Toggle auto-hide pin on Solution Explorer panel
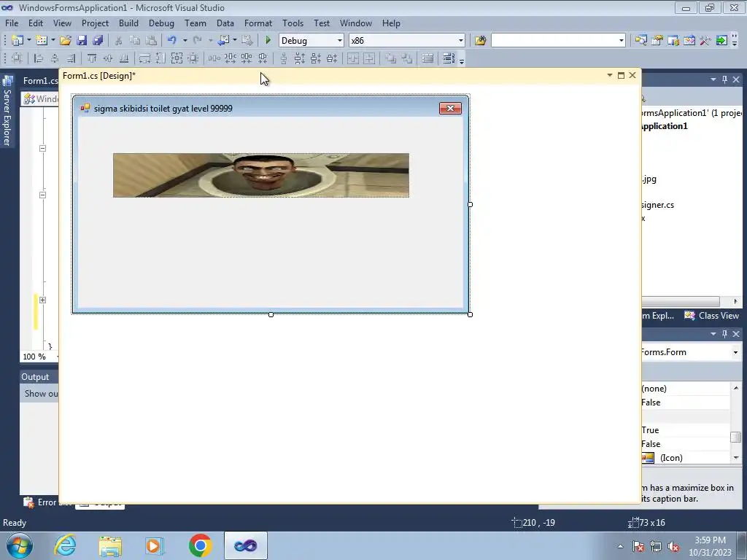 [x=724, y=79]
